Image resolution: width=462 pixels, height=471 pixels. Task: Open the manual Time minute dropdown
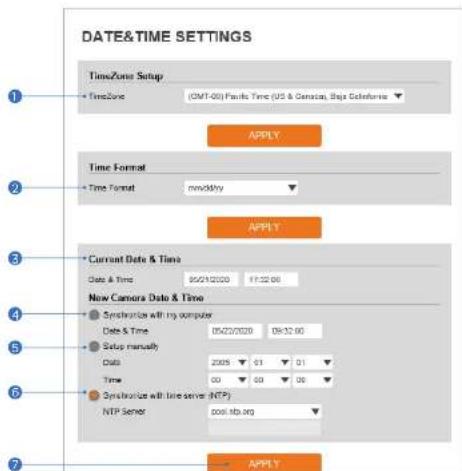click(x=270, y=380)
